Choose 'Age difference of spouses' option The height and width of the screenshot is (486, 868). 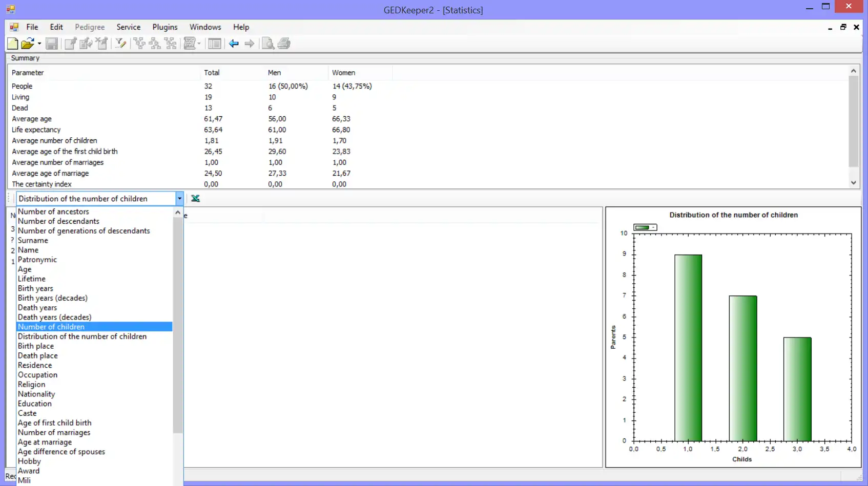(61, 452)
